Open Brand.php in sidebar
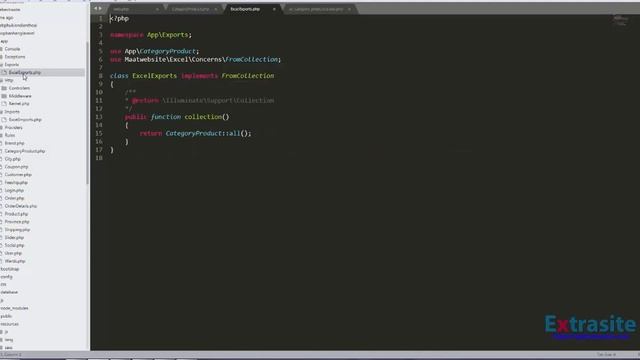 coord(14,143)
